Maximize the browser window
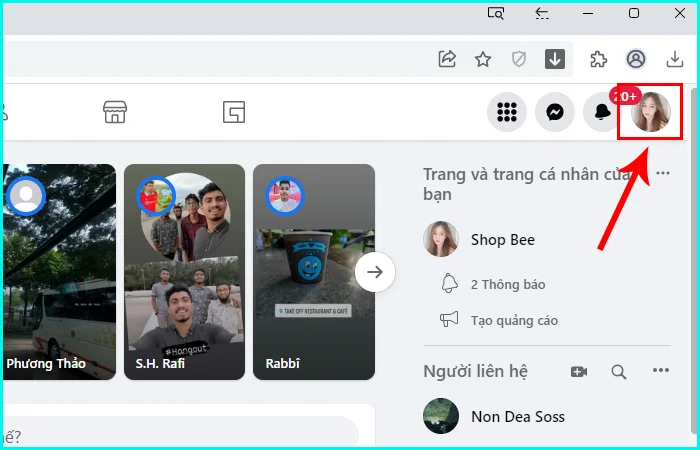 pos(633,13)
